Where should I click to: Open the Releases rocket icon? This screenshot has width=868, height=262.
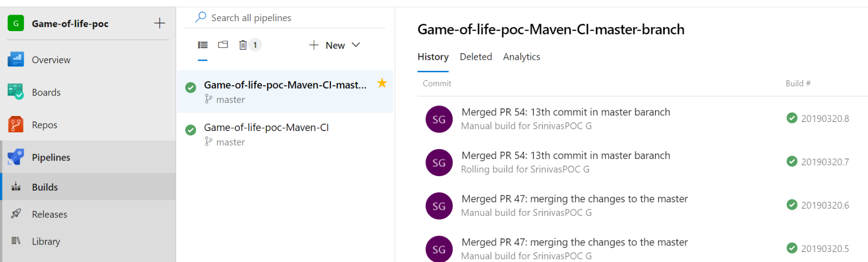pyautogui.click(x=16, y=214)
